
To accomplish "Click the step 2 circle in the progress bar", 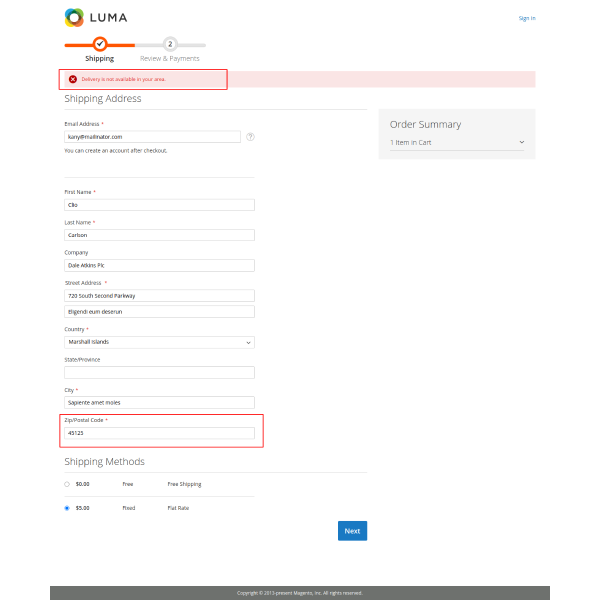I will [170, 44].
